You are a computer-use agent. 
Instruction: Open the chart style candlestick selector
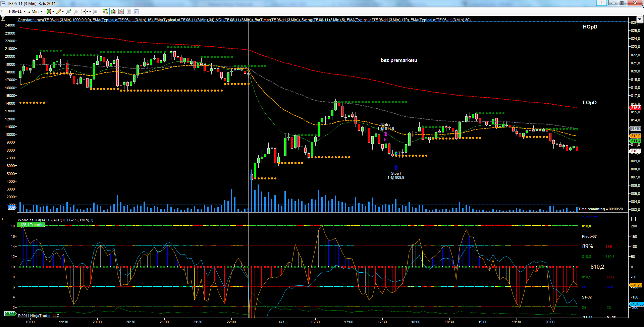49,11
